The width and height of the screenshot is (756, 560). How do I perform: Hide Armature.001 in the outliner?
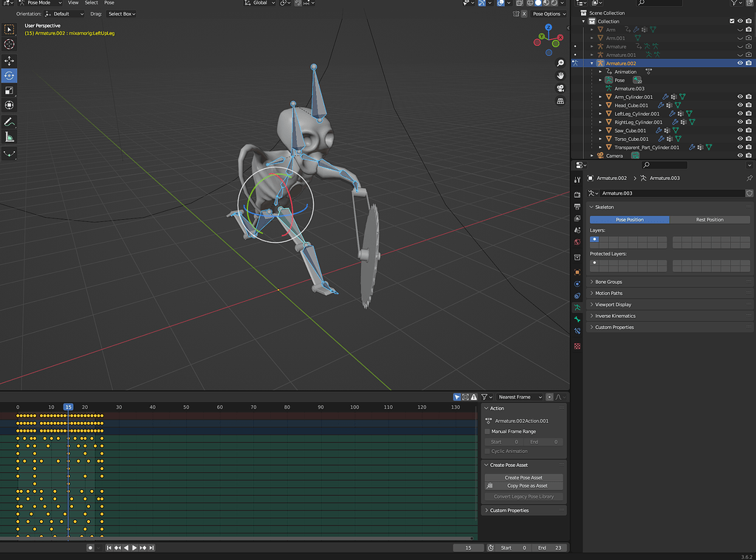(x=740, y=55)
